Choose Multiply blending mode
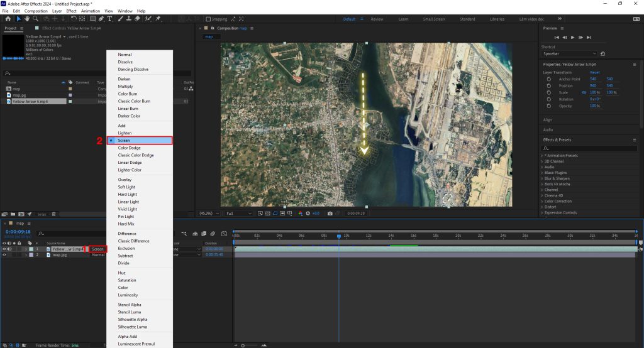Screen dimensions: 644x348 125,86
